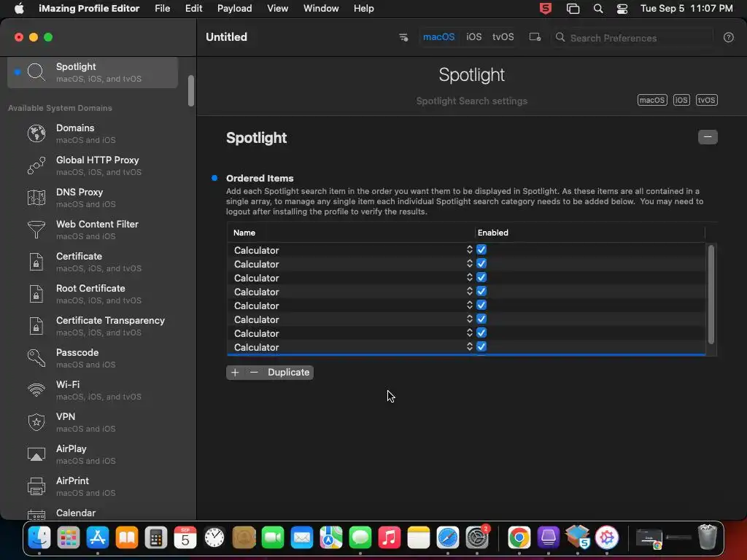Click the blue dot beside Ordered Items
The height and width of the screenshot is (560, 747).
tap(214, 178)
